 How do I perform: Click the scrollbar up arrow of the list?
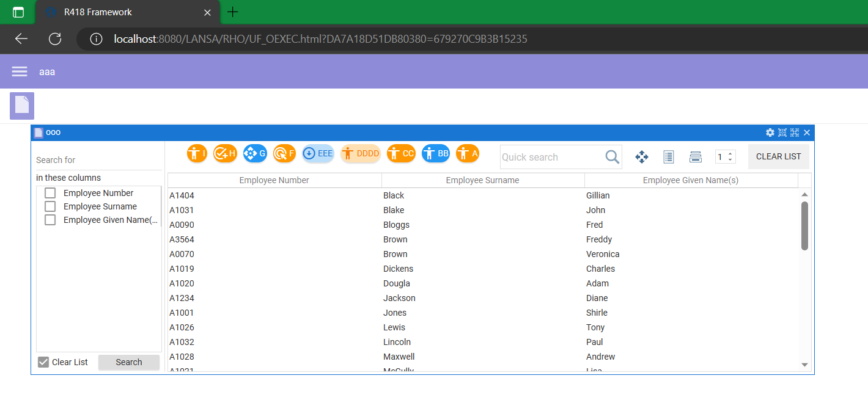click(804, 195)
